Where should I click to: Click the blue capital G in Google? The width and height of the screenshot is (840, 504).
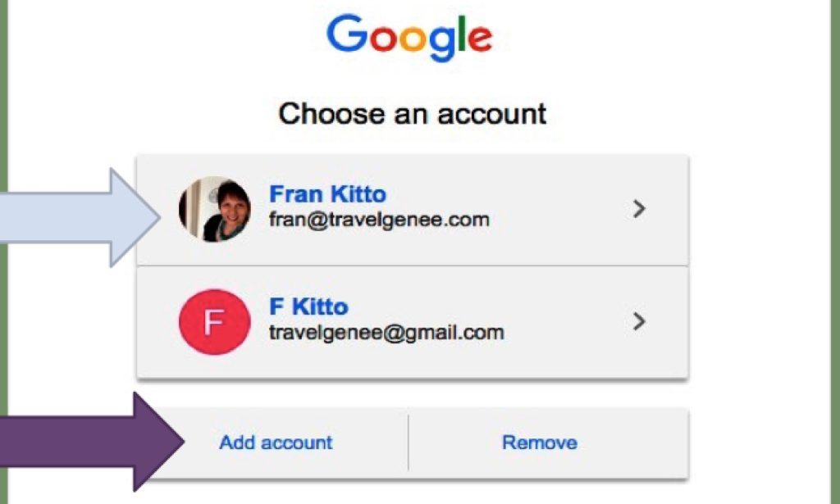(347, 33)
